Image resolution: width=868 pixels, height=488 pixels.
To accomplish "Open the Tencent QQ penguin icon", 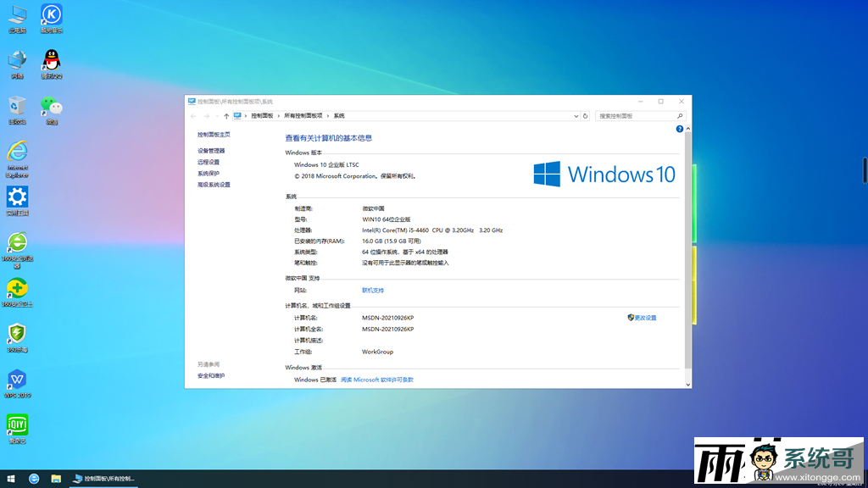I will [x=52, y=64].
